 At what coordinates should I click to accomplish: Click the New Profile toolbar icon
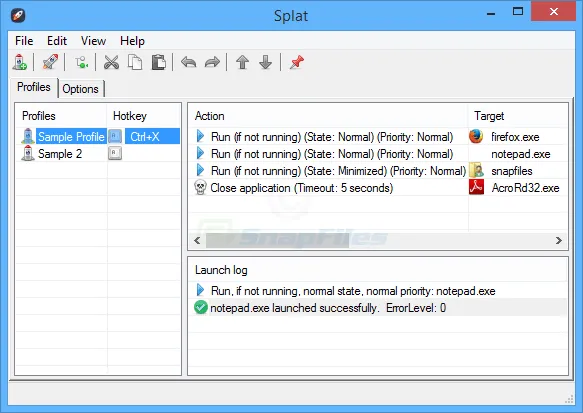coord(20,62)
